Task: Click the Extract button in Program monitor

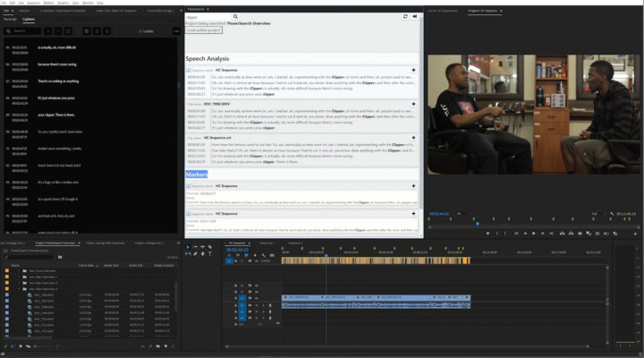Action: click(x=571, y=234)
